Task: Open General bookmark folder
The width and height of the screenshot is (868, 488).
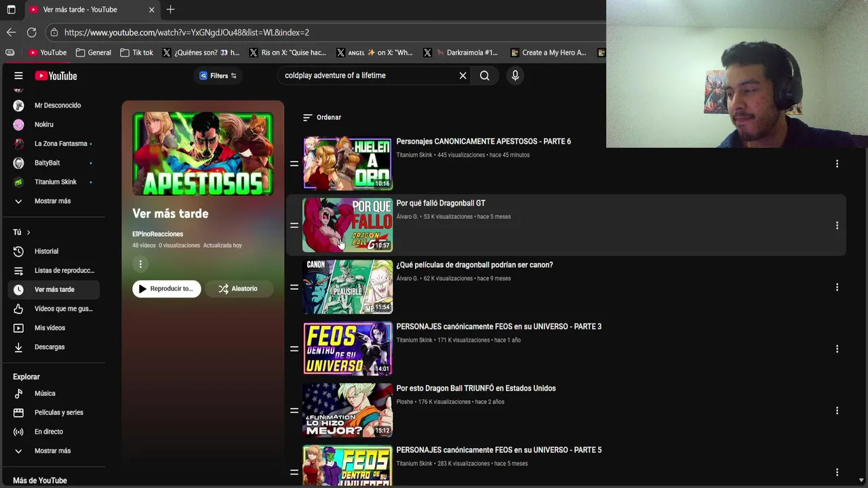Action: pyautogui.click(x=94, y=52)
